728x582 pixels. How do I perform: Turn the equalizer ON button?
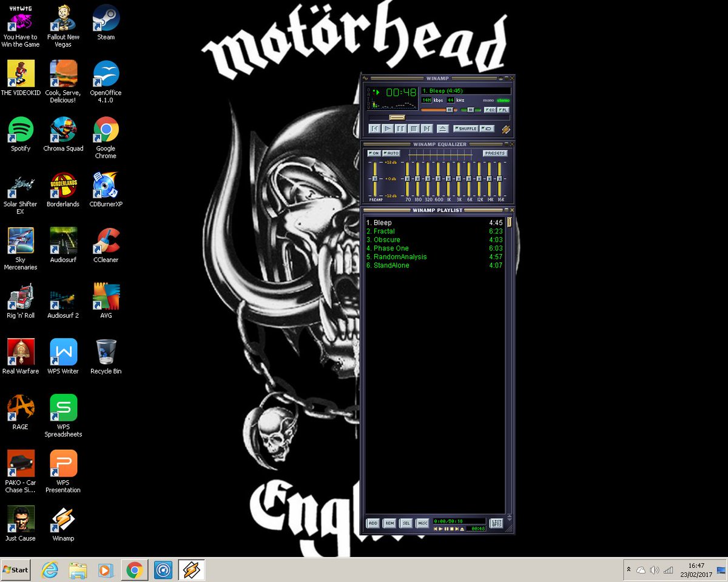tap(374, 153)
